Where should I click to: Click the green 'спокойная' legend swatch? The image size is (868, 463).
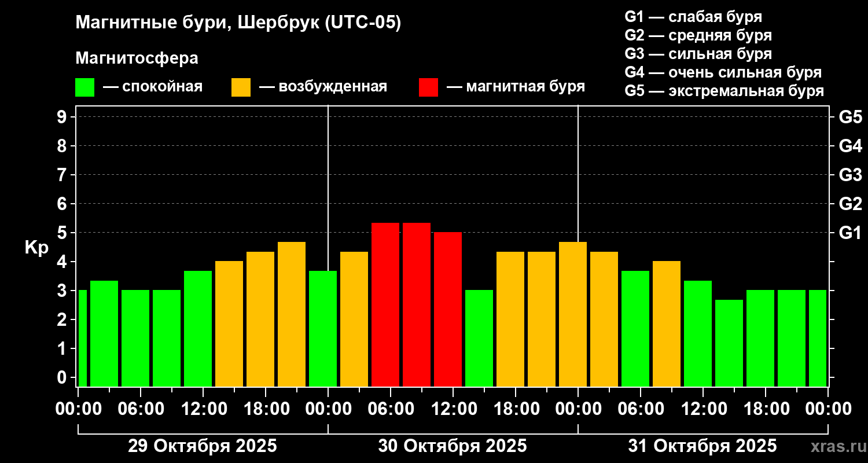click(x=84, y=87)
